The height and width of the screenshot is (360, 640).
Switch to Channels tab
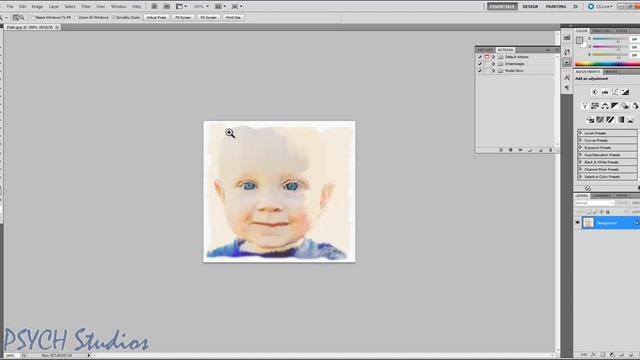[x=602, y=196]
